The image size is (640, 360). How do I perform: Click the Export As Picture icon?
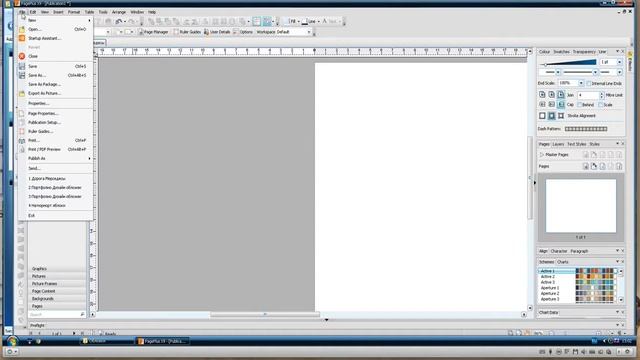(x=22, y=93)
